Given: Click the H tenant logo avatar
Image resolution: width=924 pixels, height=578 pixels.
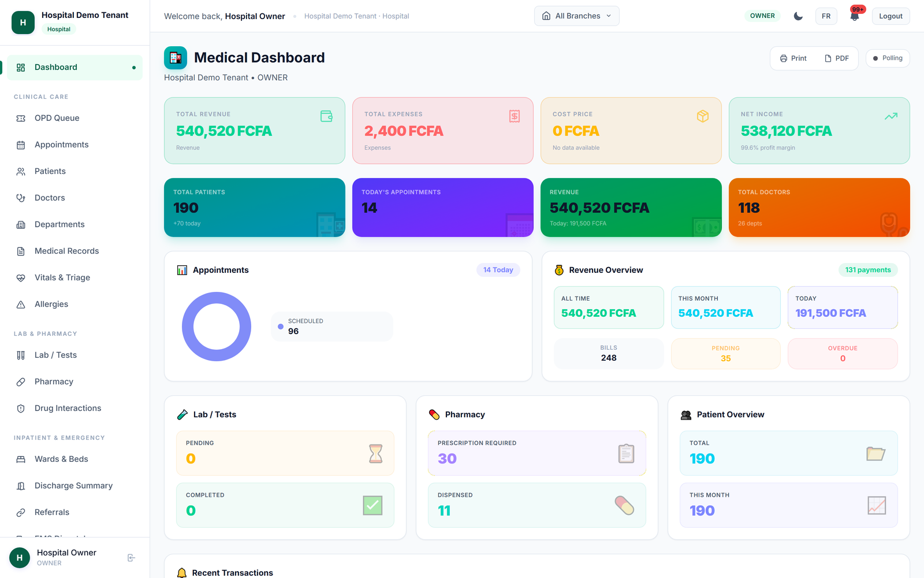Looking at the screenshot, I should [23, 23].
